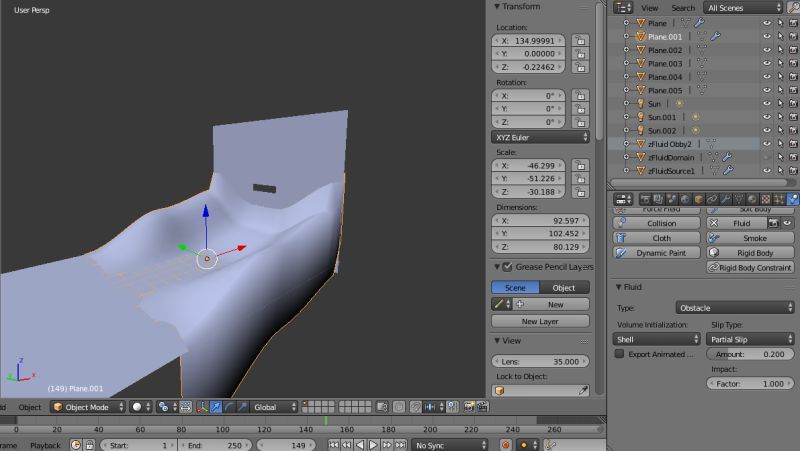Image resolution: width=800 pixels, height=451 pixels.
Task: Open the All Scenes outliner dropdown
Action: click(x=743, y=8)
